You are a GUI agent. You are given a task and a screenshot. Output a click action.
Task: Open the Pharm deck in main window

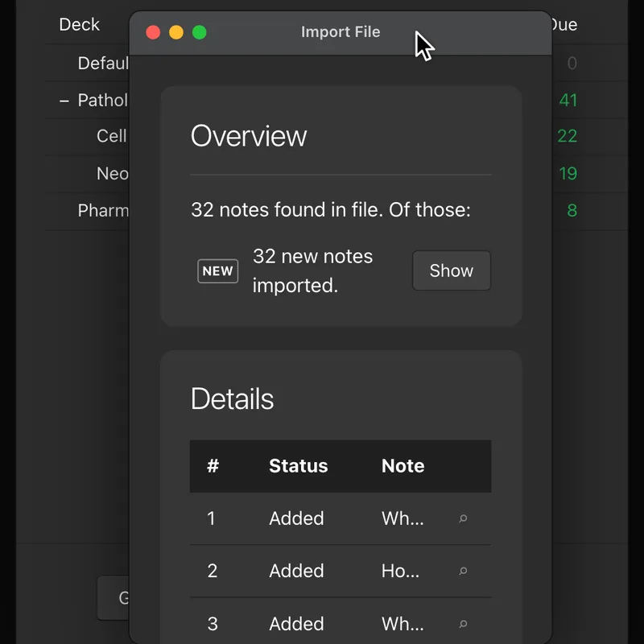[103, 210]
